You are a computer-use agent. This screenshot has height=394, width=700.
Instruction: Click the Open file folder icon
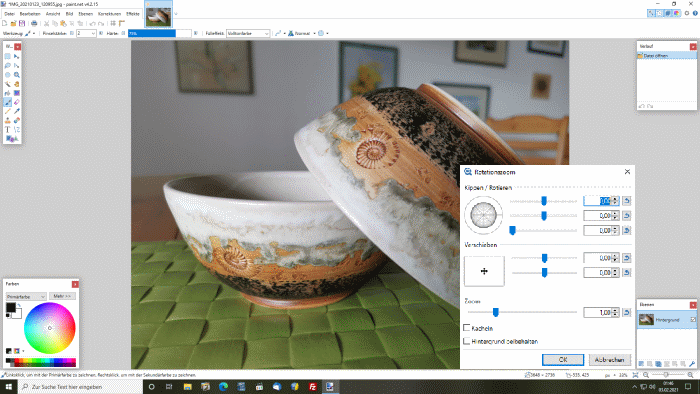point(13,23)
